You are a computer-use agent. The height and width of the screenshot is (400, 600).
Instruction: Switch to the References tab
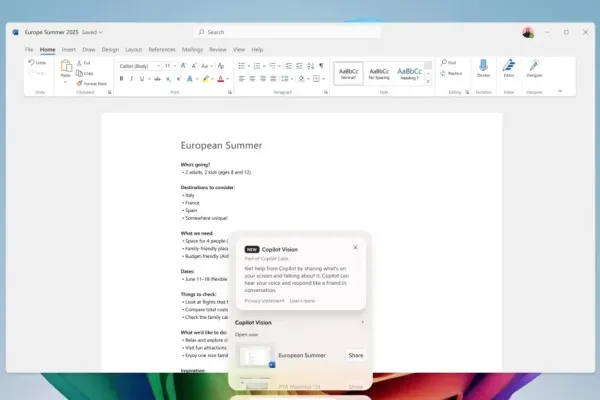pyautogui.click(x=162, y=49)
